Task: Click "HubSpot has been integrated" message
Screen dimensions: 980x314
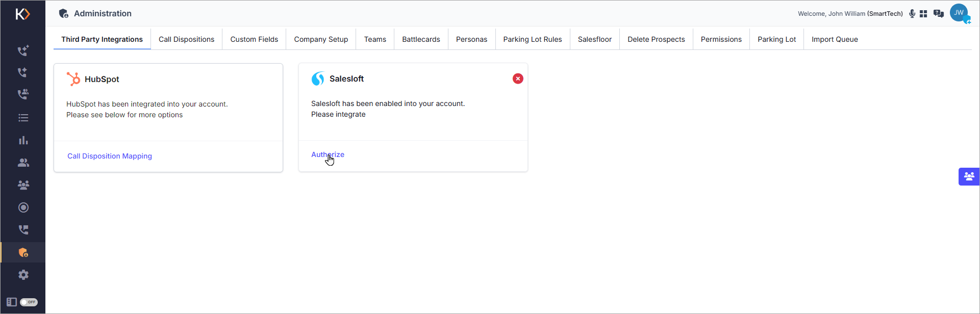Action: pyautogui.click(x=147, y=104)
